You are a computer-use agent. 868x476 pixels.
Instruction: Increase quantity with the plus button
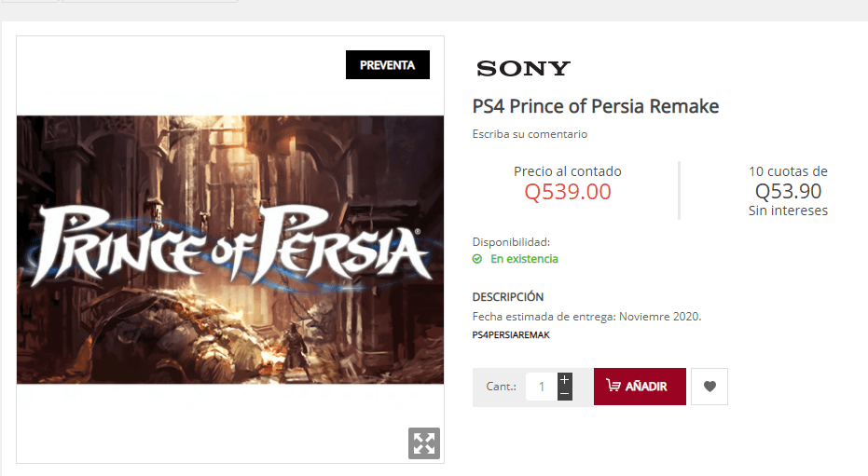(x=565, y=380)
